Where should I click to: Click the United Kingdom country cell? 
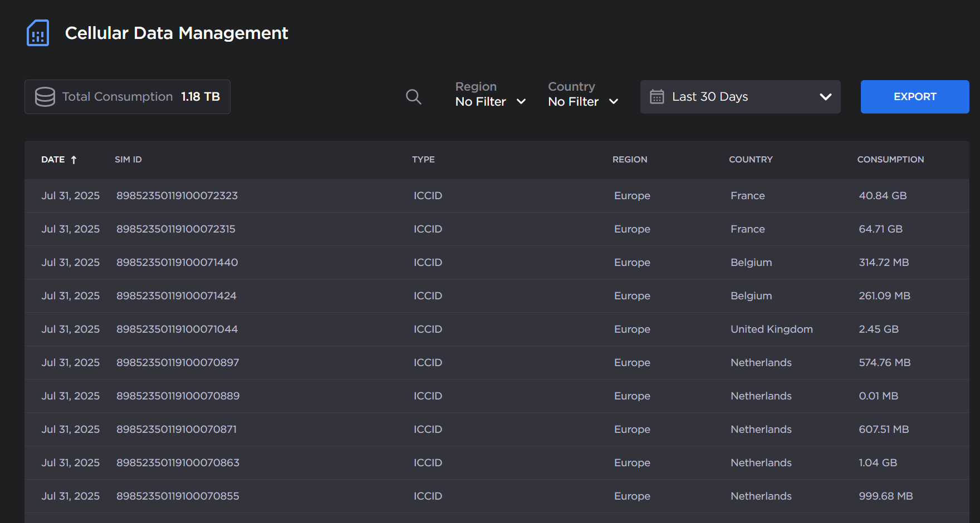click(771, 329)
